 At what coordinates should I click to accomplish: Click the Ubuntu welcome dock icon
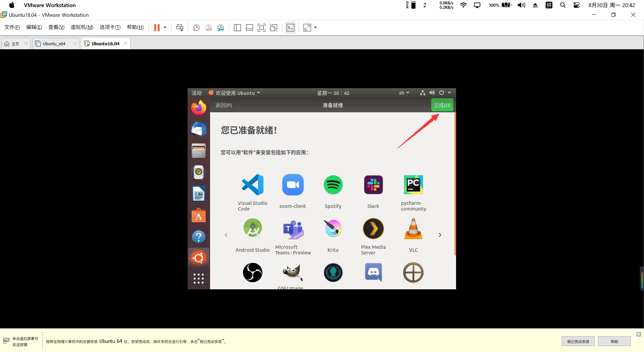pyautogui.click(x=199, y=258)
